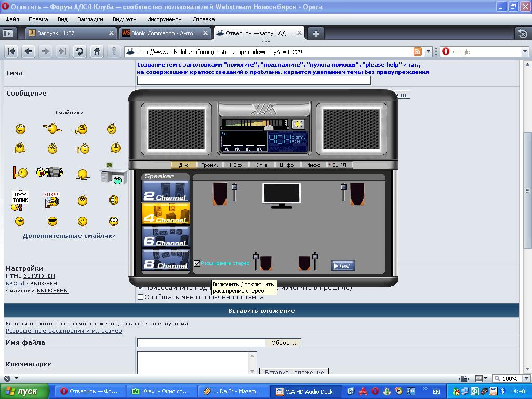532x399 pixels.
Task: Open Дополнительные смайлики link
Action: click(x=69, y=236)
